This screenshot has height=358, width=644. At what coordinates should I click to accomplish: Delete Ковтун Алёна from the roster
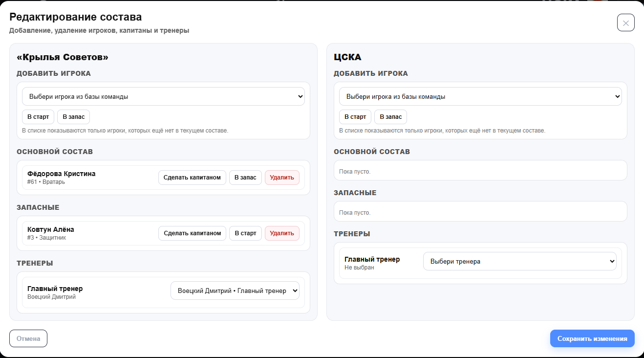point(282,233)
